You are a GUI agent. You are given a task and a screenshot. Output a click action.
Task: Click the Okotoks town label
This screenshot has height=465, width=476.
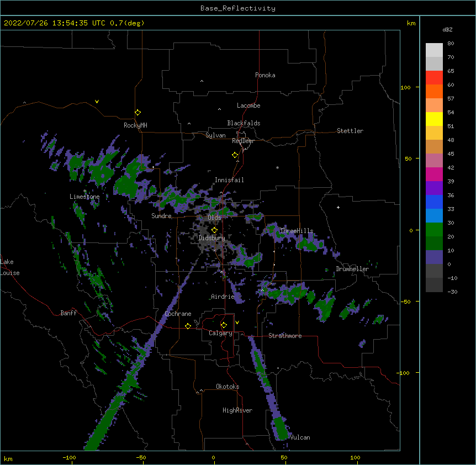[228, 387]
